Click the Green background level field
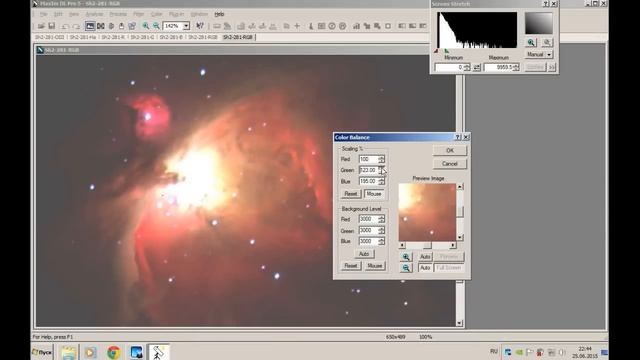 tap(368, 231)
